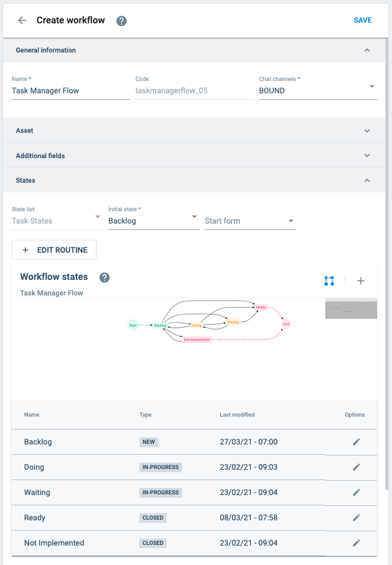392x565 pixels.
Task: Click the Name column header
Action: [32, 415]
